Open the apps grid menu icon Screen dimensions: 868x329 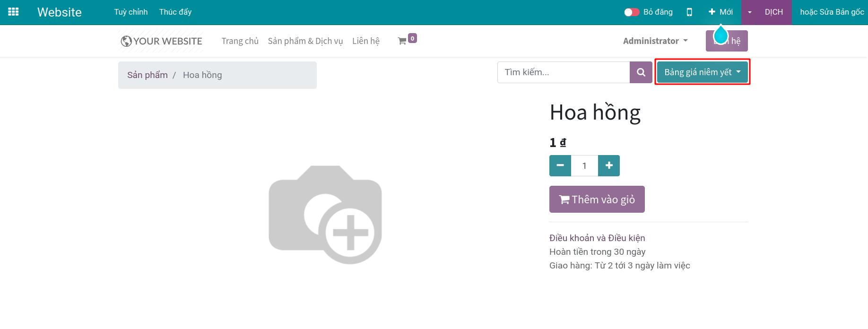pyautogui.click(x=13, y=12)
